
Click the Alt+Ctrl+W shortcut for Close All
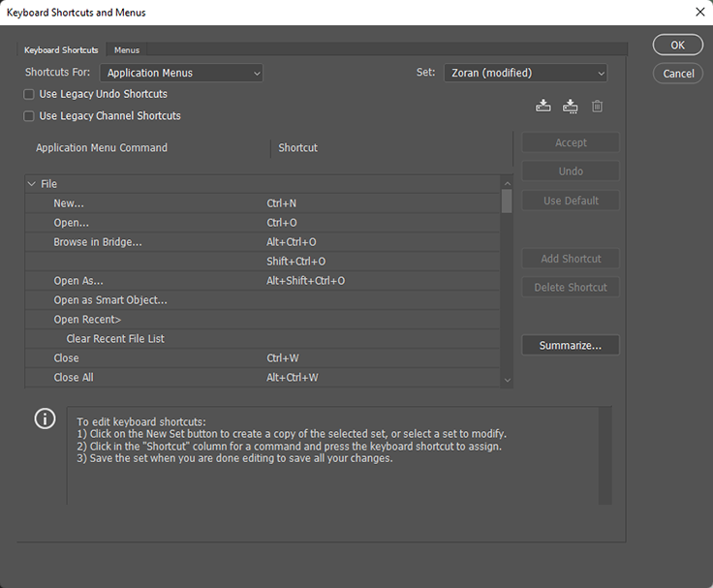click(x=293, y=378)
